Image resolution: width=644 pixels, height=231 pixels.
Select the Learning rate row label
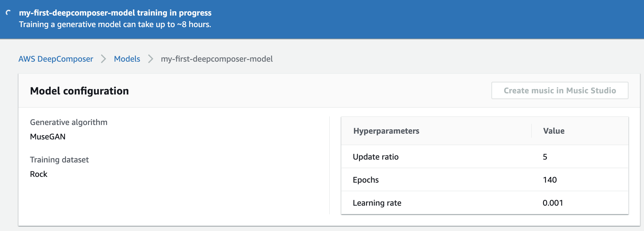click(377, 203)
